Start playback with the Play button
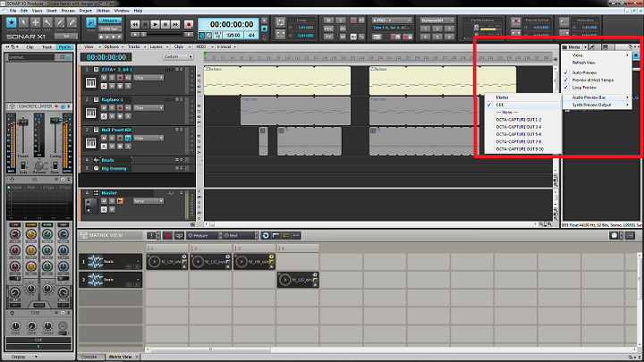Screen dimensions: 644x362 (x=156, y=25)
